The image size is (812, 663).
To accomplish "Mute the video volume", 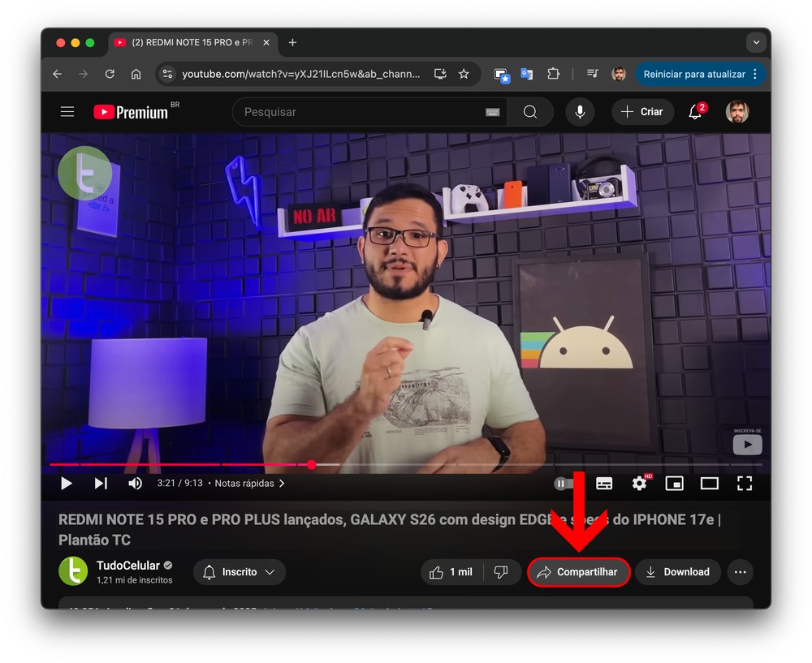I will pos(135,484).
